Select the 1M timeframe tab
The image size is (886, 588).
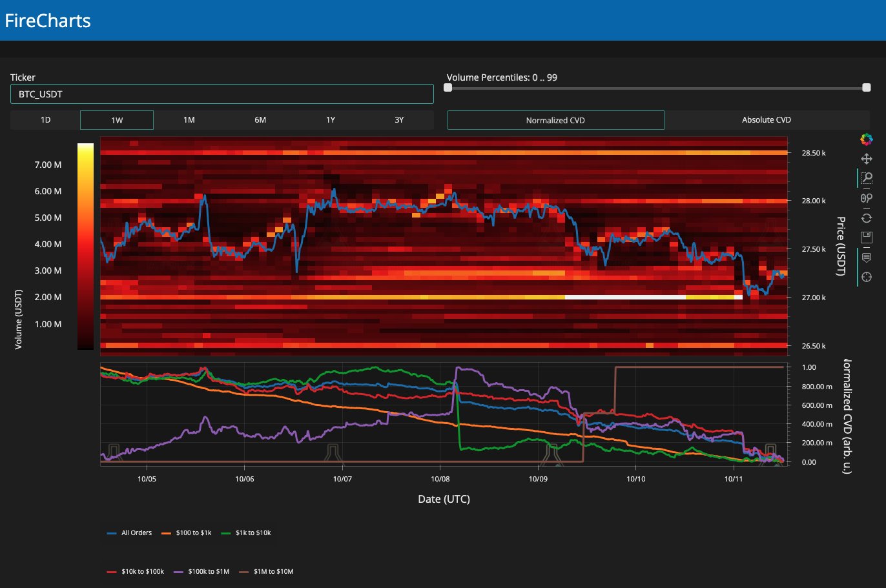pyautogui.click(x=189, y=120)
